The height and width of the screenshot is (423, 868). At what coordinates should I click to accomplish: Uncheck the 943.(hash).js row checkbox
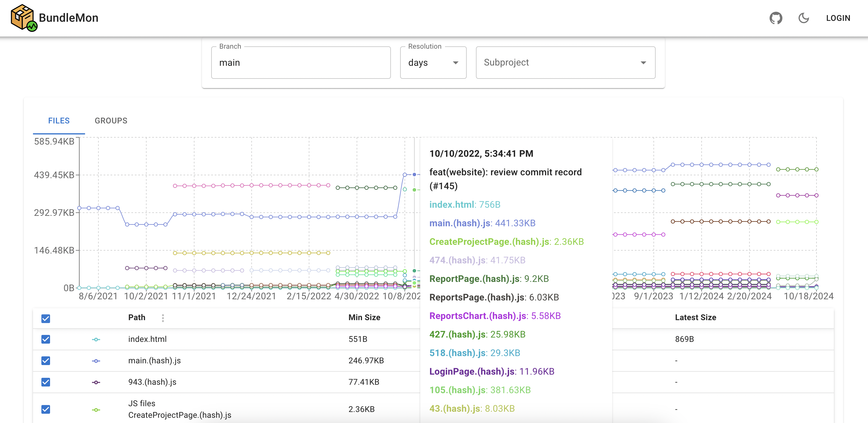[x=46, y=382]
